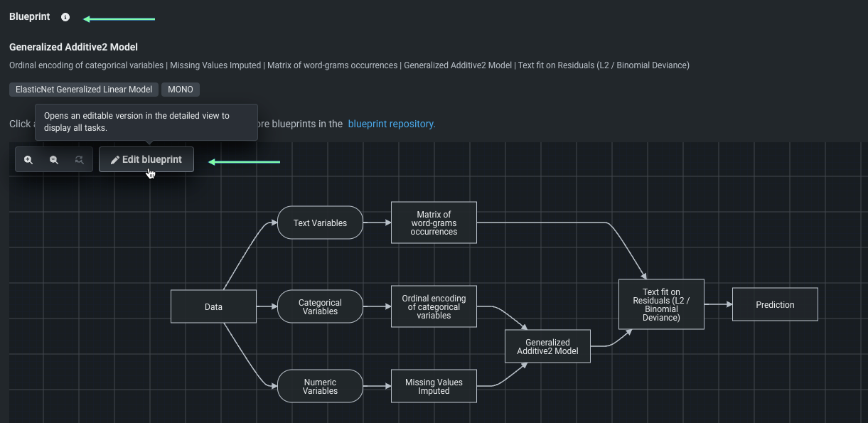Select the MONO tag badge
This screenshot has width=868, height=423.
point(181,90)
